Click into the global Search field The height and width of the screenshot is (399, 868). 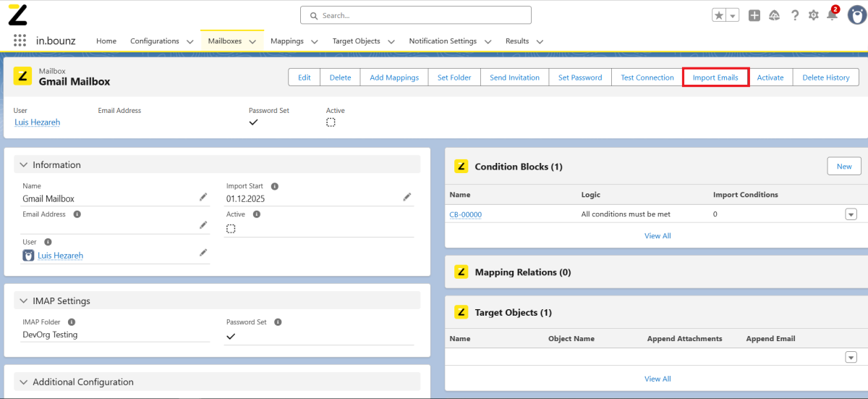[416, 15]
